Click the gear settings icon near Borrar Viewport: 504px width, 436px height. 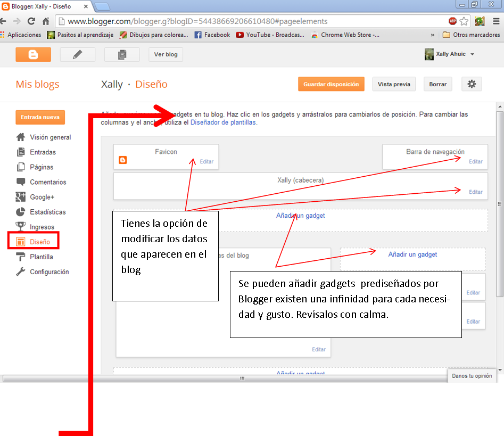472,84
